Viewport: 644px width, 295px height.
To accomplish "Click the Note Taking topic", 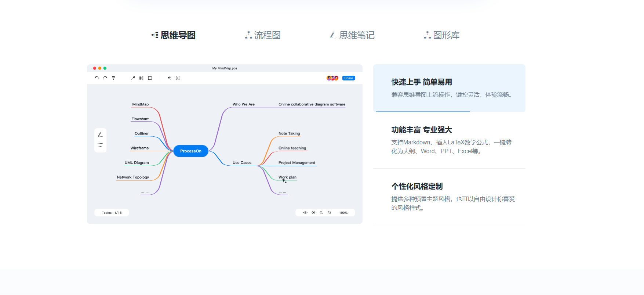I will pos(289,133).
